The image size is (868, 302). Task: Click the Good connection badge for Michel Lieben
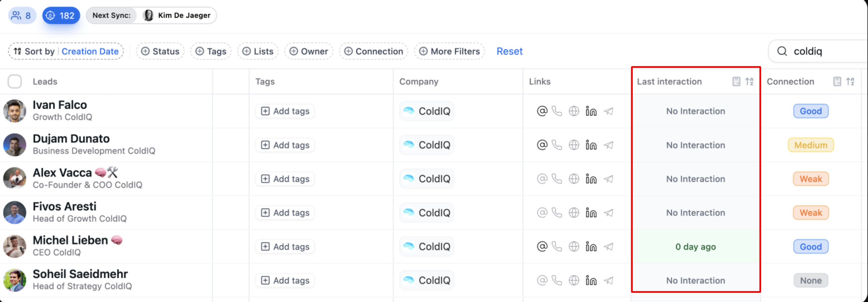point(811,246)
